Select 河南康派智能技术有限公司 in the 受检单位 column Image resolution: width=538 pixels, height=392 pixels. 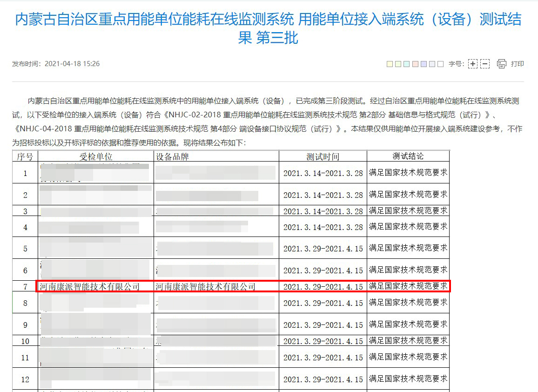coord(90,287)
